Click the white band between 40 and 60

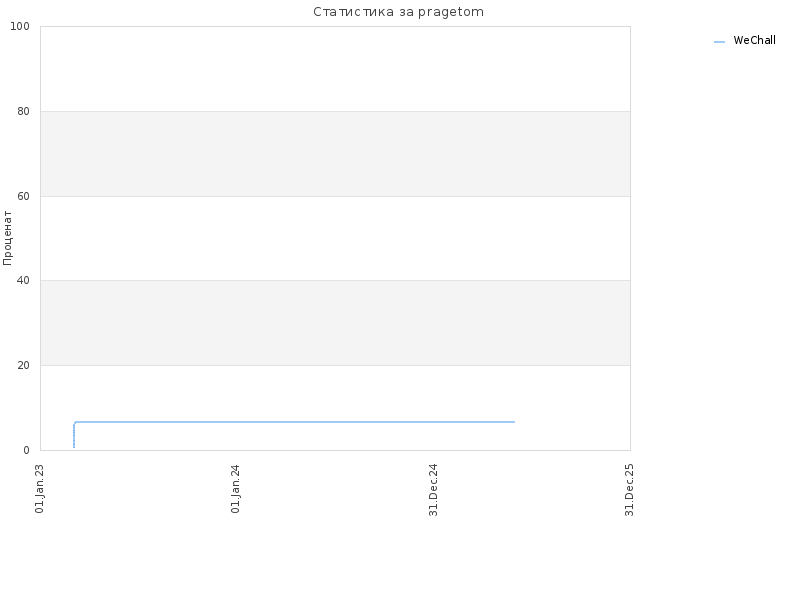click(x=335, y=238)
